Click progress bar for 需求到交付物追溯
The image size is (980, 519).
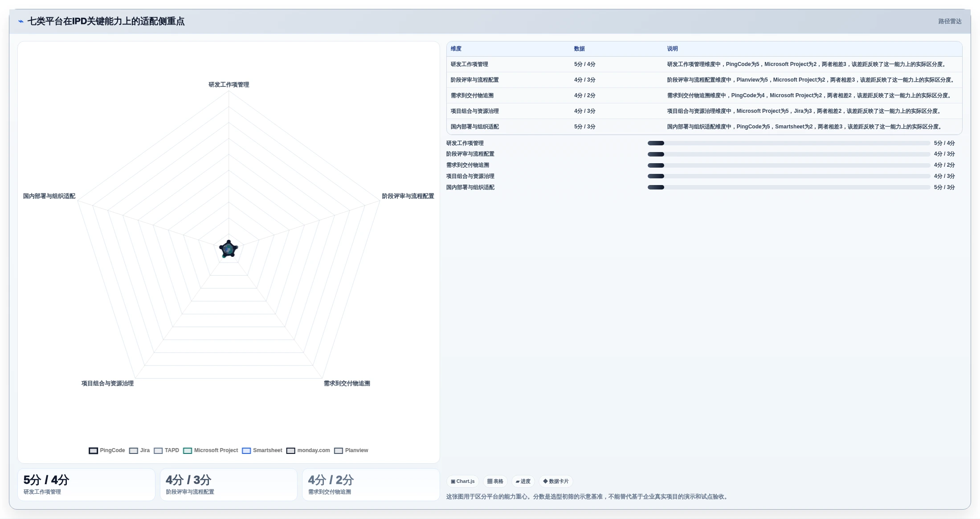[x=788, y=165]
